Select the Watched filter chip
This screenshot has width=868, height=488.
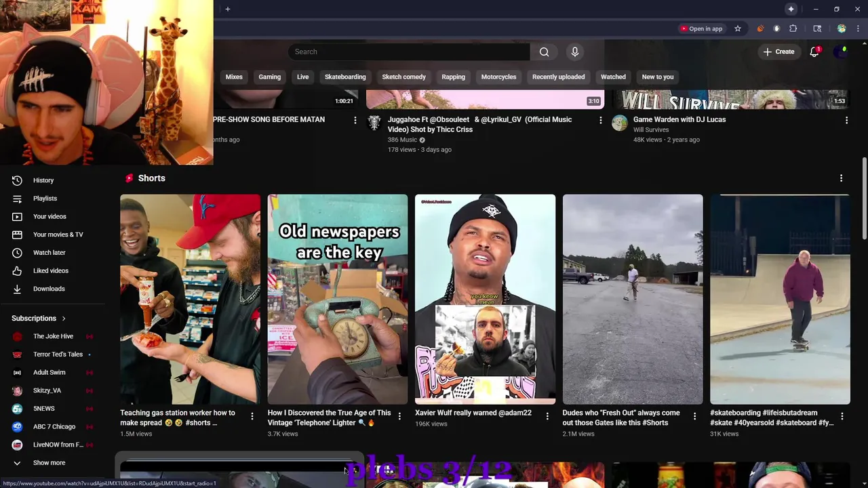[x=613, y=77]
